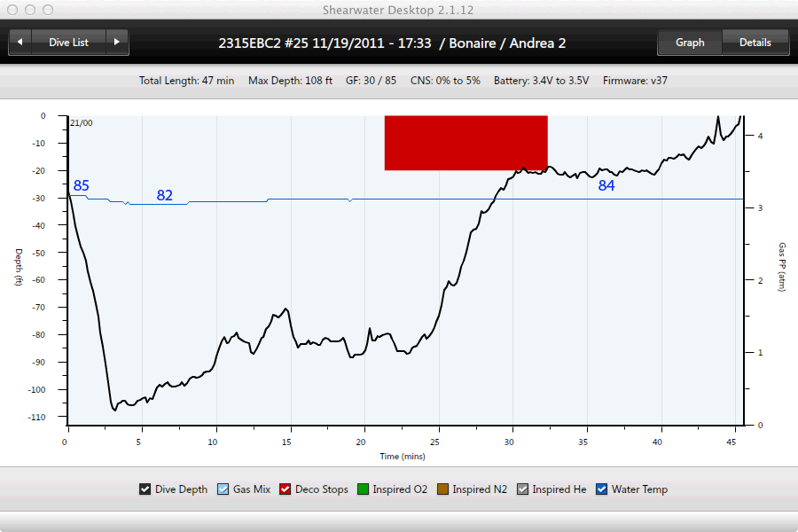Click the 84 temperature label on graph

(606, 185)
